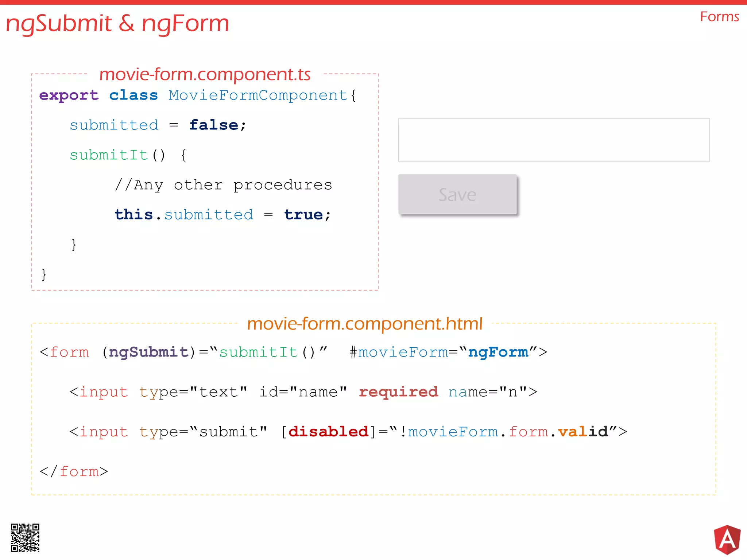This screenshot has width=747, height=560.
Task: Click the Angular shield logo
Action: [x=727, y=540]
